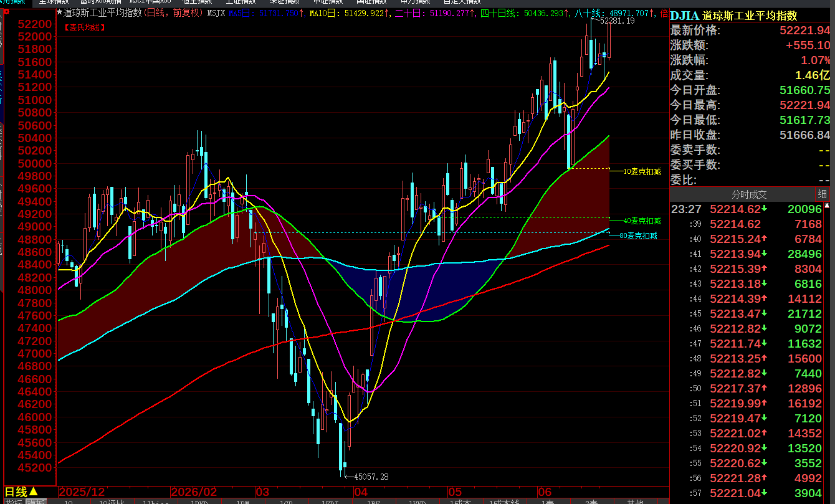Click the 52200 price axis label
Screen dimensions: 835x504
(x=36, y=24)
